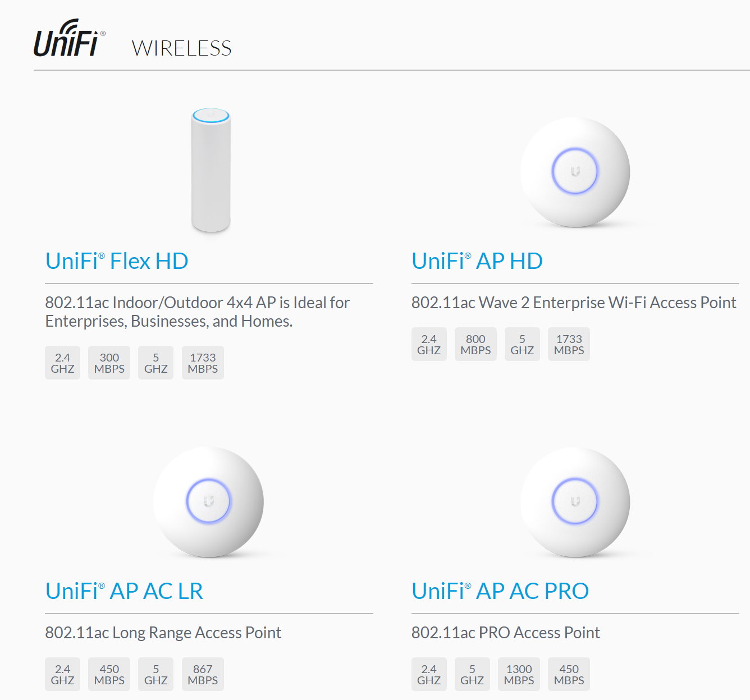Screen dimensions: 750x700
Task: Click the Flex HD Indoor/Outdoor description text
Action: click(x=198, y=312)
